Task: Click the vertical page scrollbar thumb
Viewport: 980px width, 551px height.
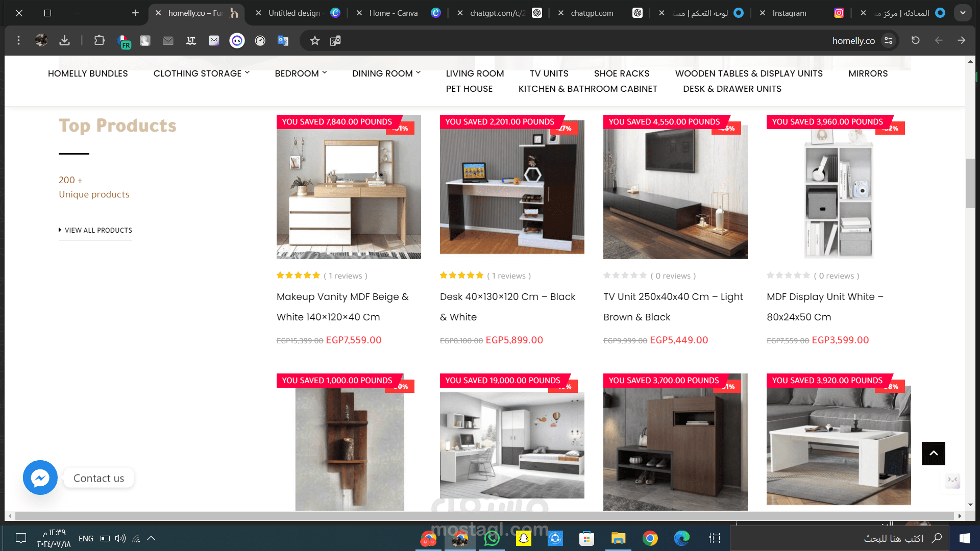Action: 970,184
